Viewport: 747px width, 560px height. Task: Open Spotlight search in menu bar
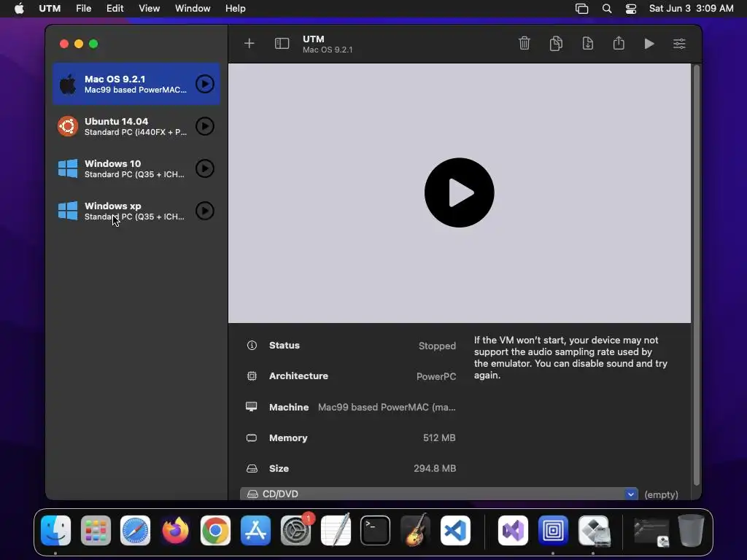point(607,9)
